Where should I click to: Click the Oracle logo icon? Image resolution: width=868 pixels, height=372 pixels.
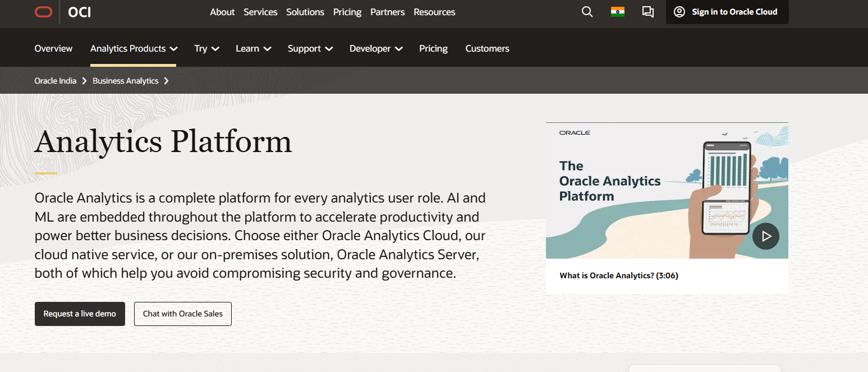[x=43, y=12]
